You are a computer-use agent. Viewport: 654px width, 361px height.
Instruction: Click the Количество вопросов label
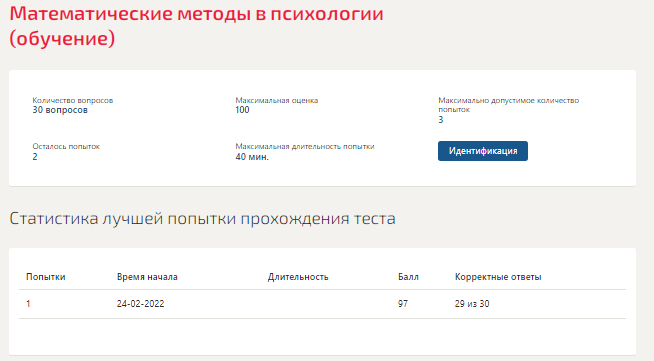pyautogui.click(x=73, y=100)
